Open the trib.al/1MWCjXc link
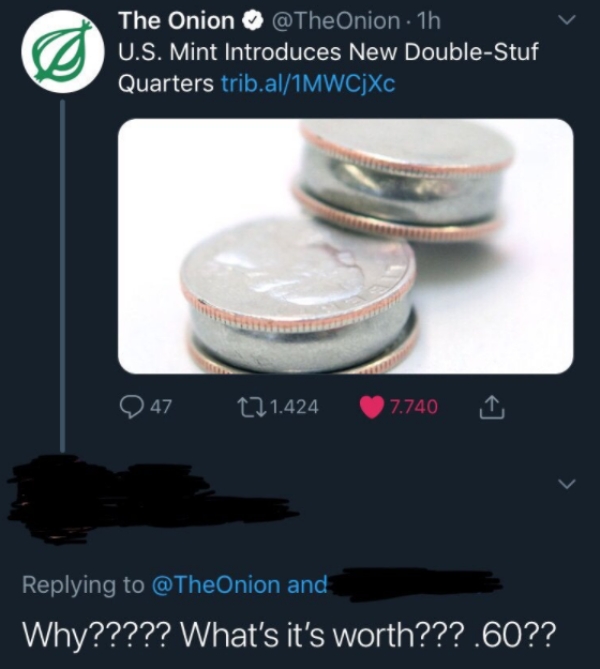This screenshot has width=600, height=669. click(309, 84)
